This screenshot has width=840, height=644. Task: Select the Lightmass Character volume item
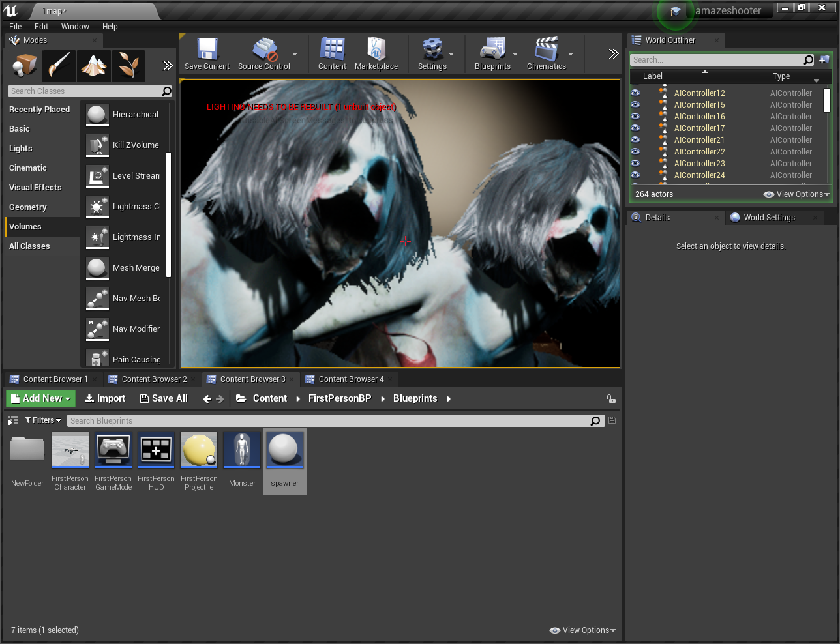[124, 207]
